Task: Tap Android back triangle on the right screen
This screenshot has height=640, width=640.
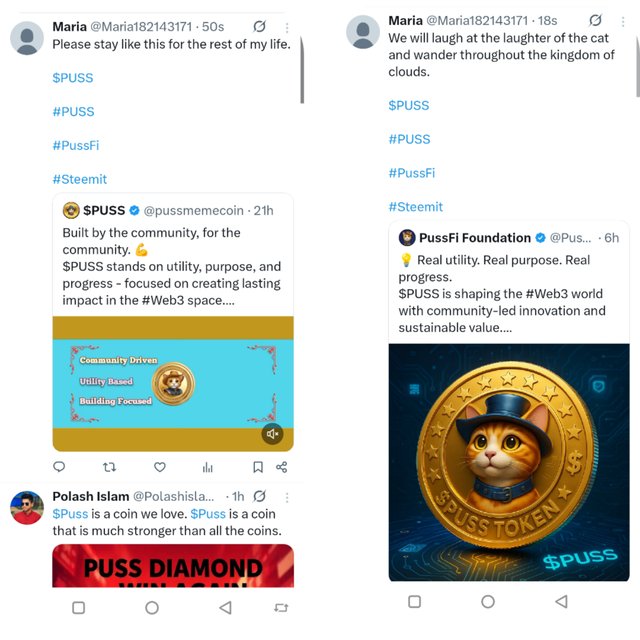Action: pyautogui.click(x=562, y=601)
